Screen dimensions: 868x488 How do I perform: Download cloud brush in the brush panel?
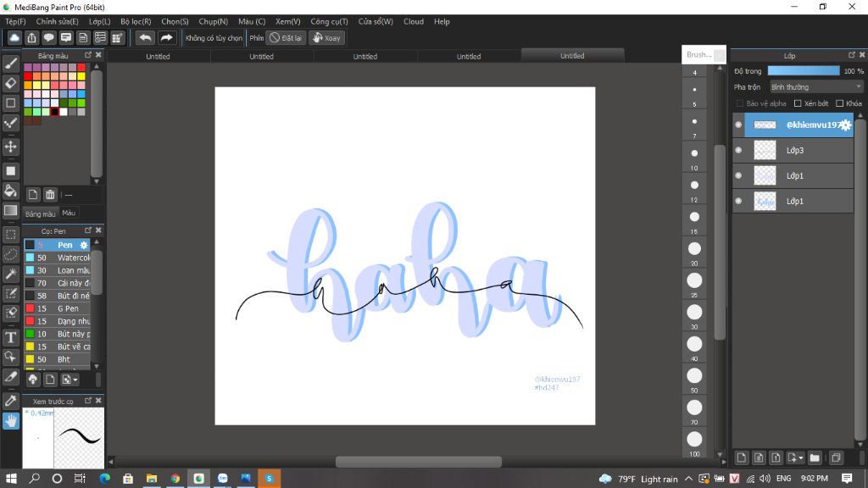[x=33, y=380]
